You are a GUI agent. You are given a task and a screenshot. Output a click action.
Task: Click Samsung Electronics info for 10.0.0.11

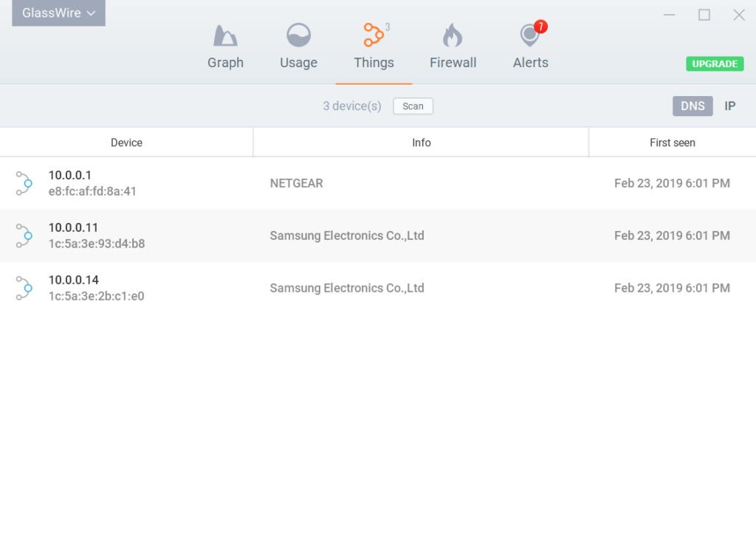tap(347, 236)
